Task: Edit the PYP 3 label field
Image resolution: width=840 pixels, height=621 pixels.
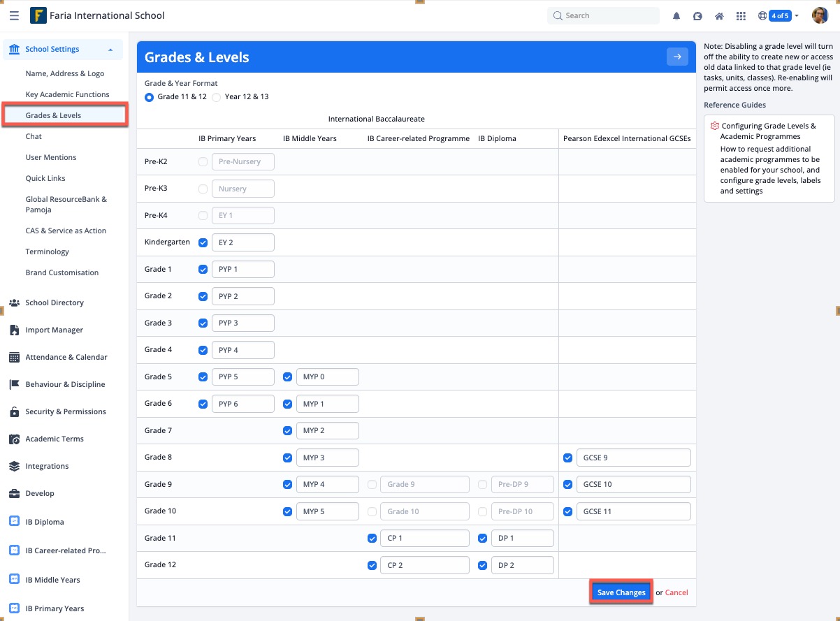Action: [243, 323]
